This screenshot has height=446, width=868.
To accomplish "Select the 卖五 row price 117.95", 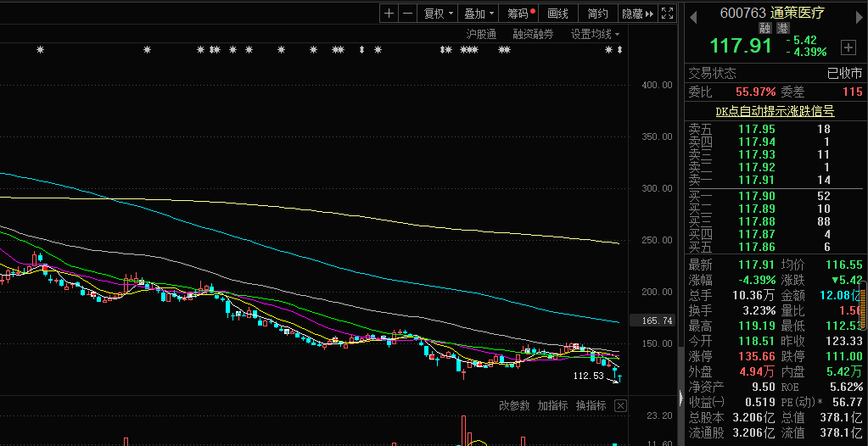I will (x=757, y=129).
